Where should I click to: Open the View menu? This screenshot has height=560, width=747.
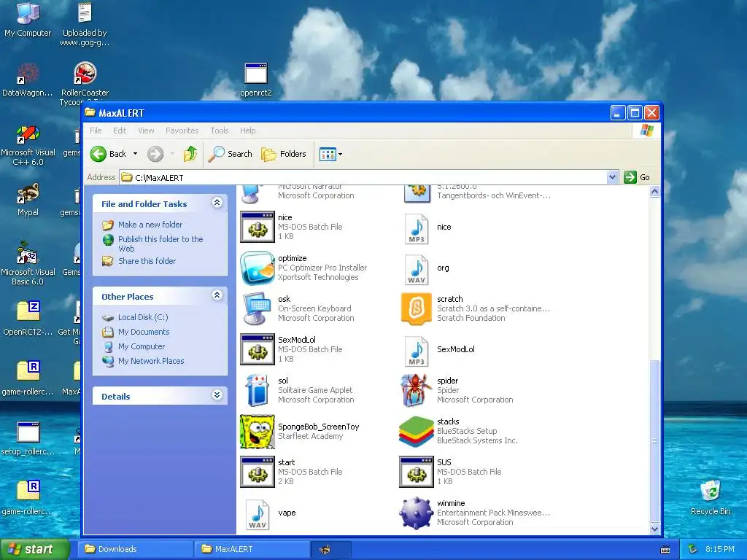[x=146, y=131]
